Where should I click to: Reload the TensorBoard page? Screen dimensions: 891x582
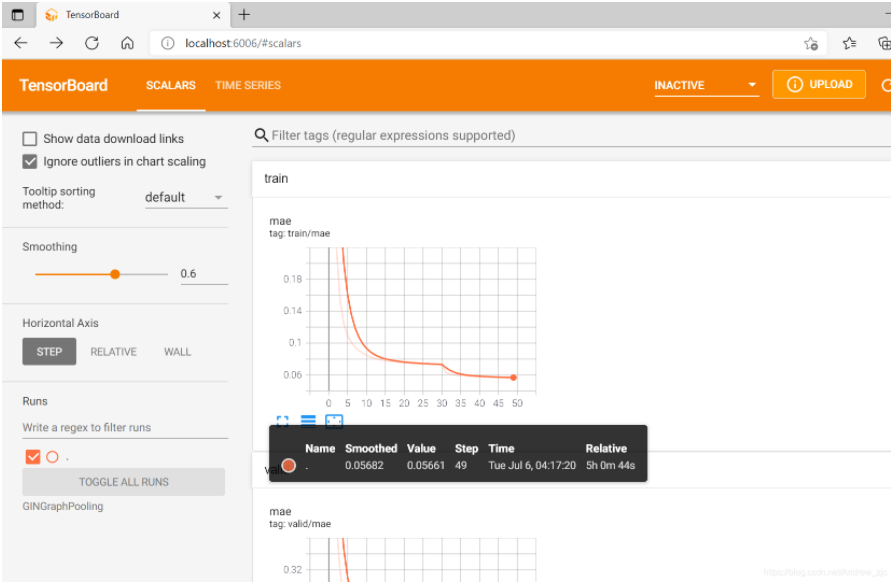(92, 43)
